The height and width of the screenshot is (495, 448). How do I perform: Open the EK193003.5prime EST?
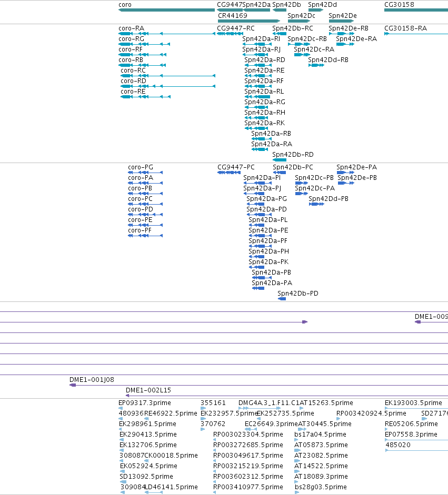(416, 409)
